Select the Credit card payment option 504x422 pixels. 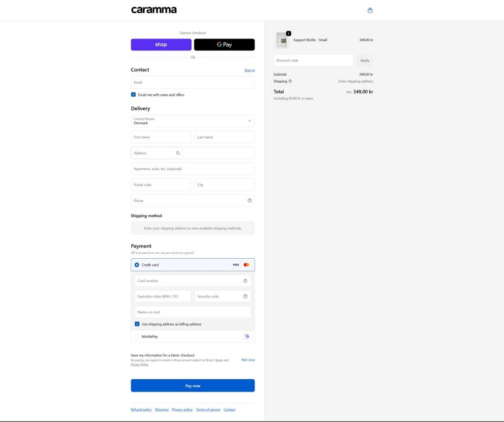(137, 265)
